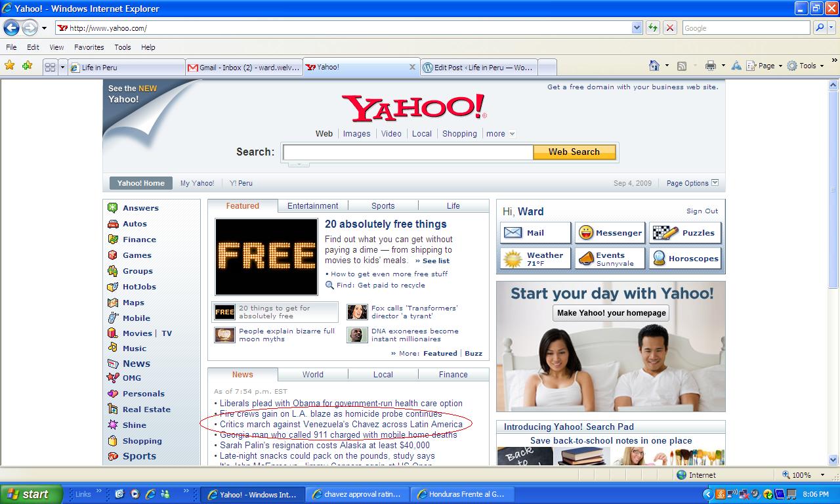Expand the address bar URL dropdown
Image resolution: width=840 pixels, height=504 pixels.
tap(637, 28)
